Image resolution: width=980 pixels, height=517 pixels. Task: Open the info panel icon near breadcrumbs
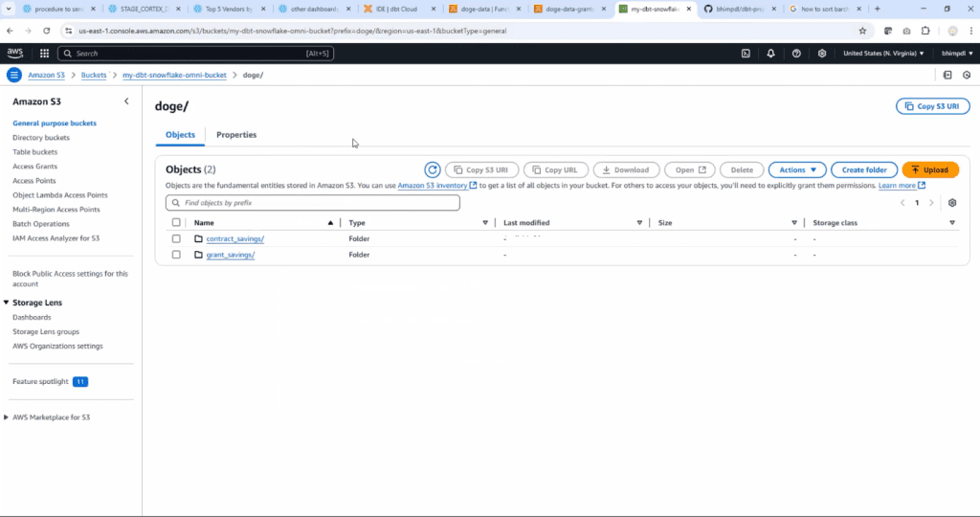[947, 75]
